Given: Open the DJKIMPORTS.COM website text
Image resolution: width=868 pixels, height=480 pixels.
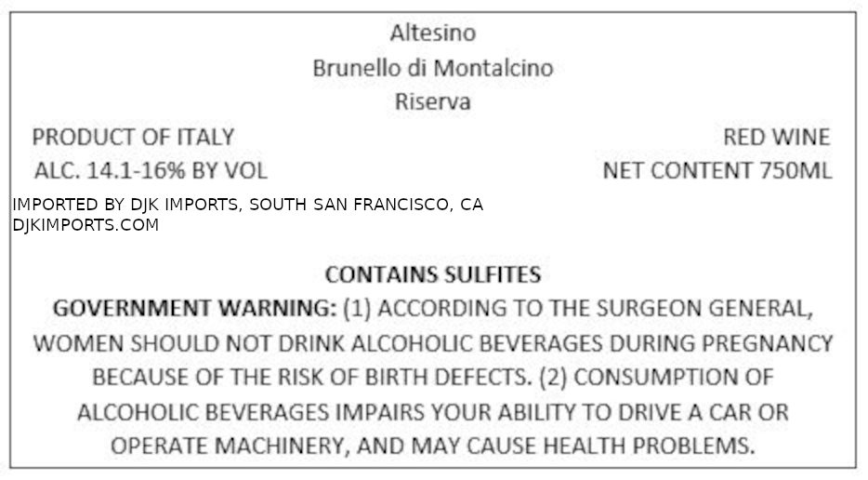Looking at the screenshot, I should (x=85, y=225).
